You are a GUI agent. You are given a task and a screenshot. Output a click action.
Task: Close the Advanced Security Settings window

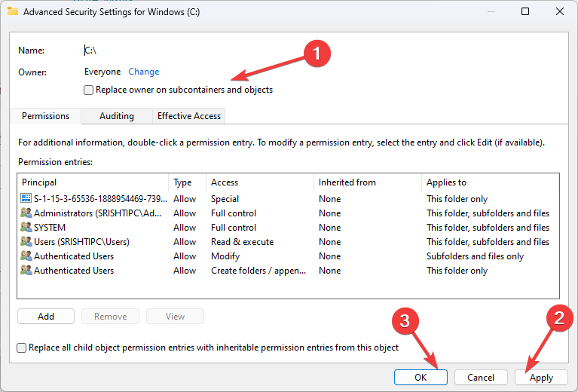pos(560,12)
